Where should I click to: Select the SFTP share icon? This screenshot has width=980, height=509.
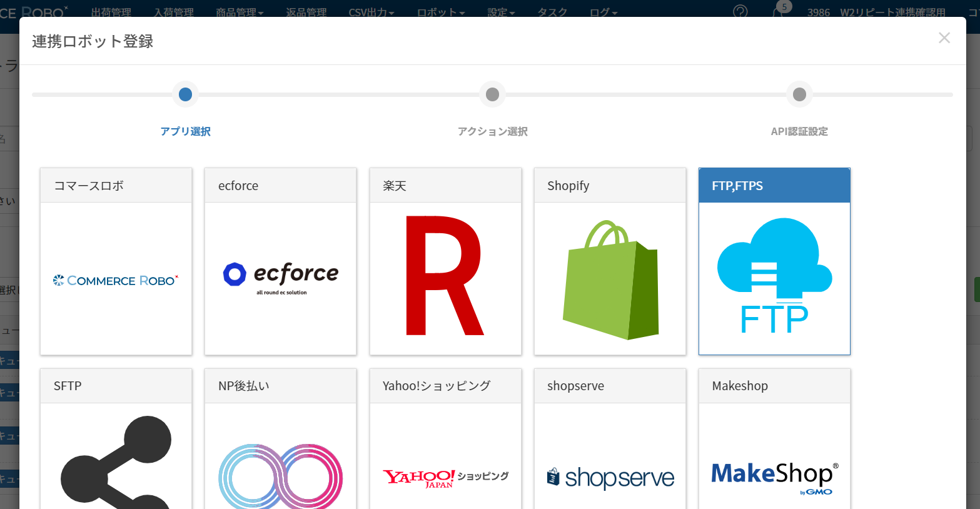click(116, 462)
